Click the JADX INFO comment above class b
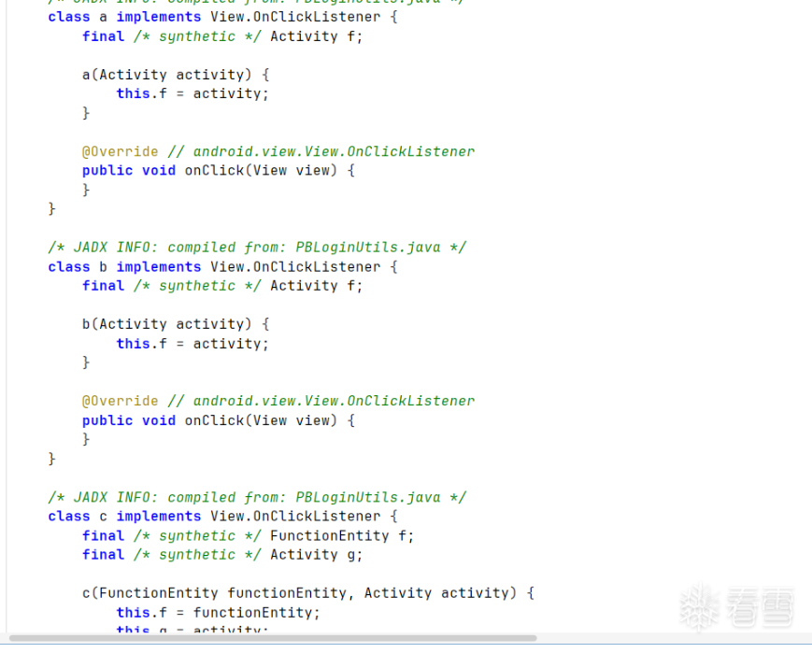Screen dimensions: 812x653 257,248
